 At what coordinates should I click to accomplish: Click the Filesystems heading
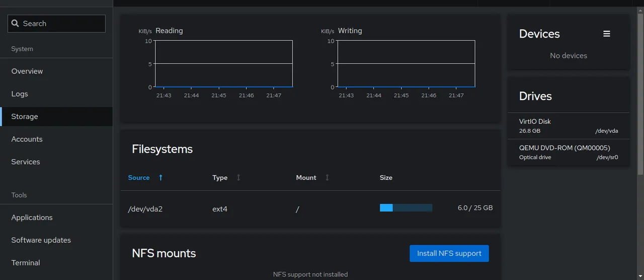pos(162,149)
